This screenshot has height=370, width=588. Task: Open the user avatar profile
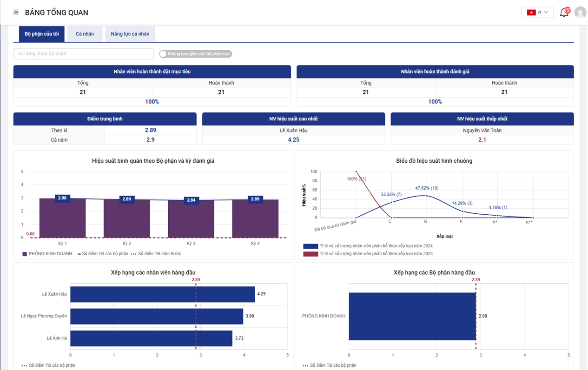[x=580, y=13]
